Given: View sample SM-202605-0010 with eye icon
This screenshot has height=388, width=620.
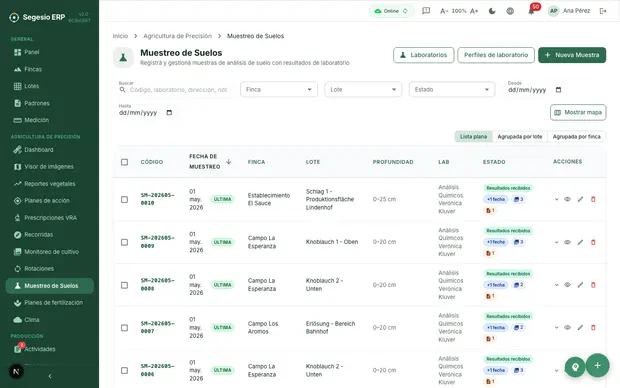Looking at the screenshot, I should coord(567,199).
